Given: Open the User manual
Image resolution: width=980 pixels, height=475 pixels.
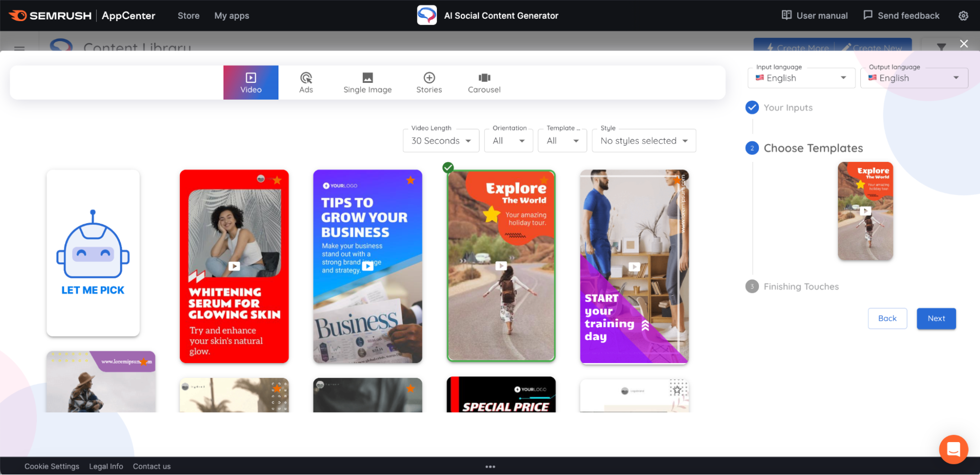Looking at the screenshot, I should [814, 15].
